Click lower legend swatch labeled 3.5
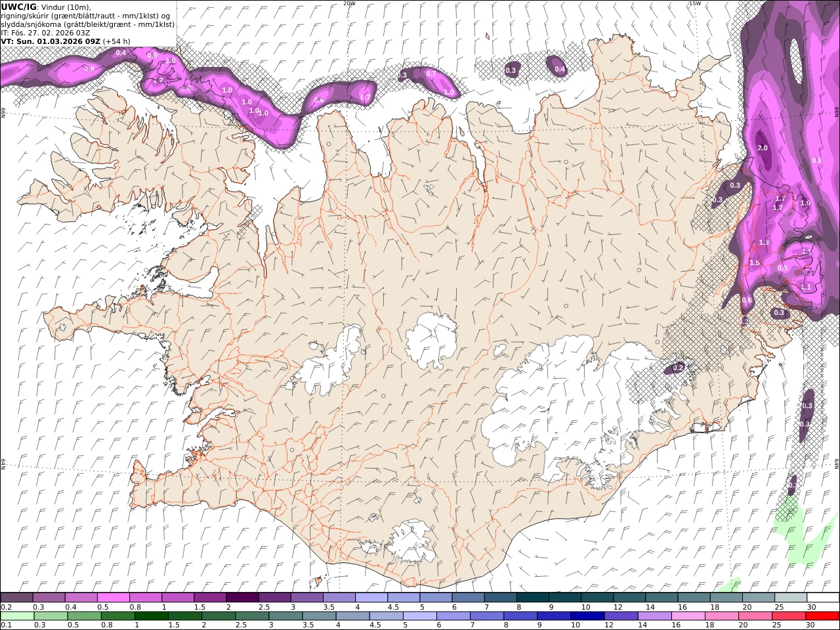The image size is (840, 630). tap(320, 616)
